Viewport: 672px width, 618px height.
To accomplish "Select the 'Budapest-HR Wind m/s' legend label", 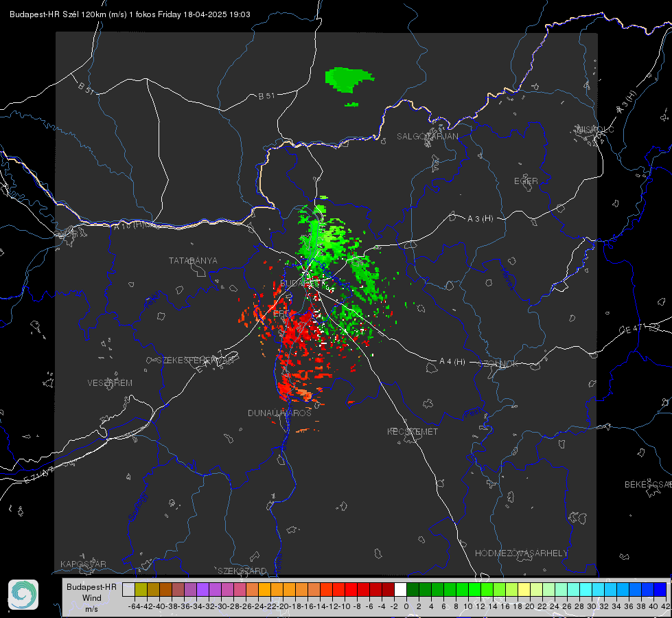I will click(92, 597).
